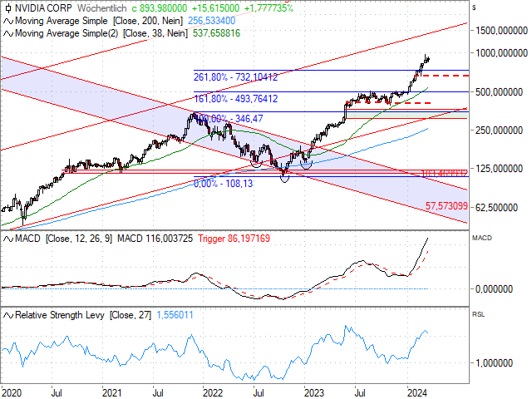
Task: Click the 1500,000000 price axis label
Action: (x=501, y=31)
